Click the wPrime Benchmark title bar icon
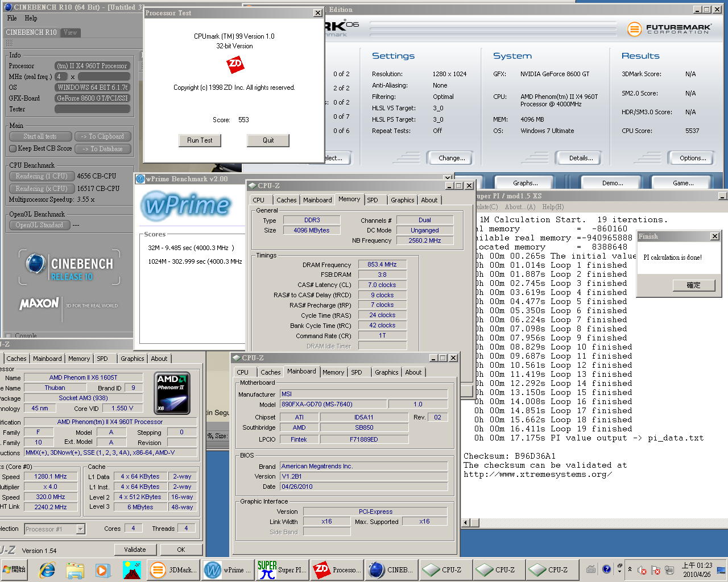Screen dimensions: 728x582 tap(140, 179)
